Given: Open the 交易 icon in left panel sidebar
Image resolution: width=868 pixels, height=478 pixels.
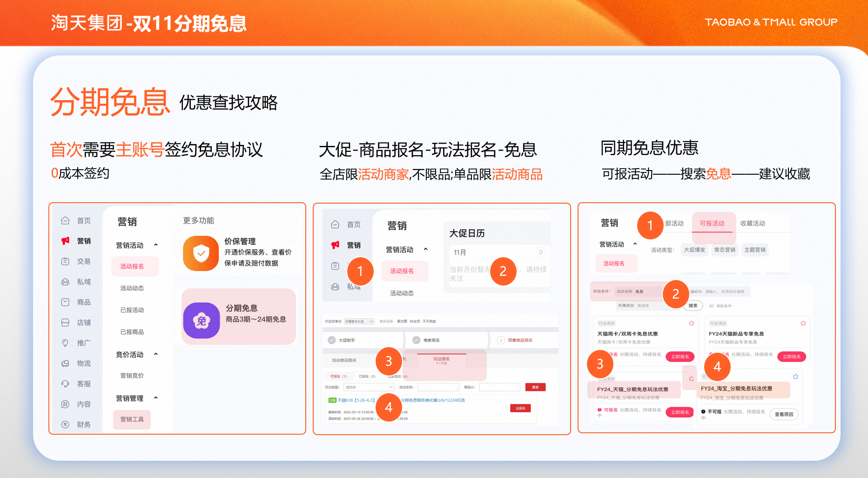Looking at the screenshot, I should click(x=65, y=261).
